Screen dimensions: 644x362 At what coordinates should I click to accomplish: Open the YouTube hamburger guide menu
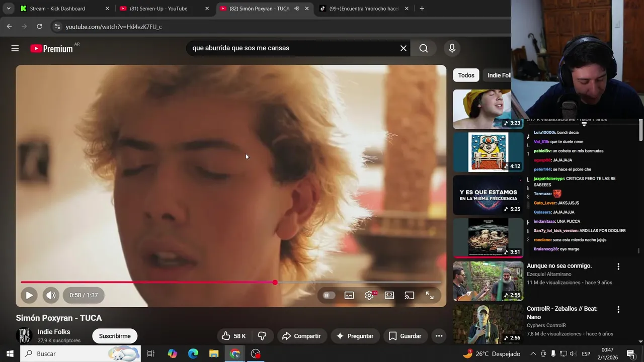tap(15, 48)
